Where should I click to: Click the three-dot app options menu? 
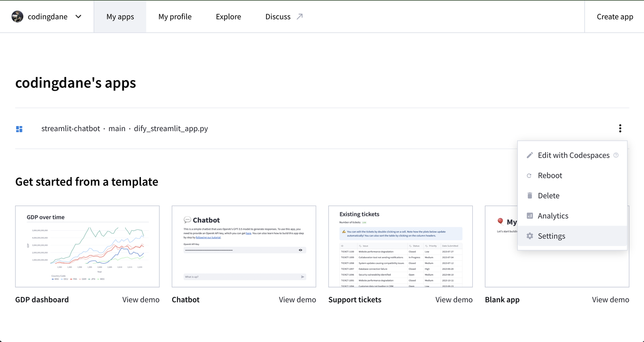pos(620,128)
